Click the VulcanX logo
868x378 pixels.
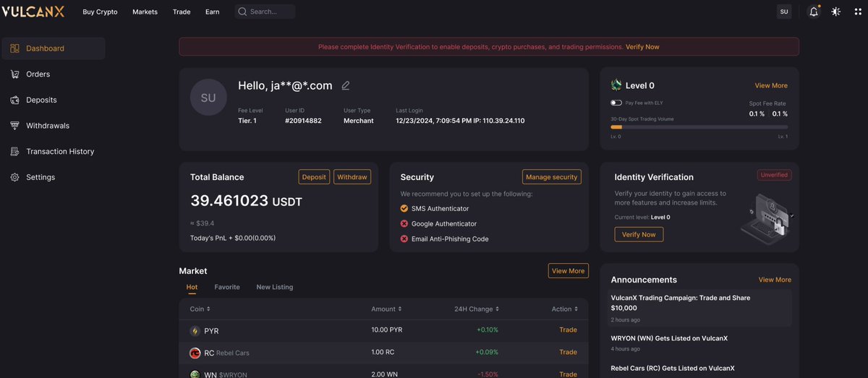coord(33,12)
